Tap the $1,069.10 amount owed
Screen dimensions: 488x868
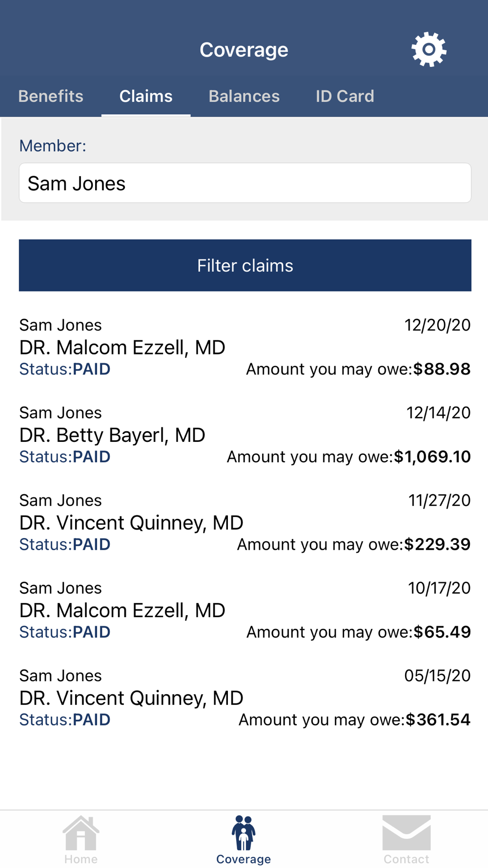point(432,457)
